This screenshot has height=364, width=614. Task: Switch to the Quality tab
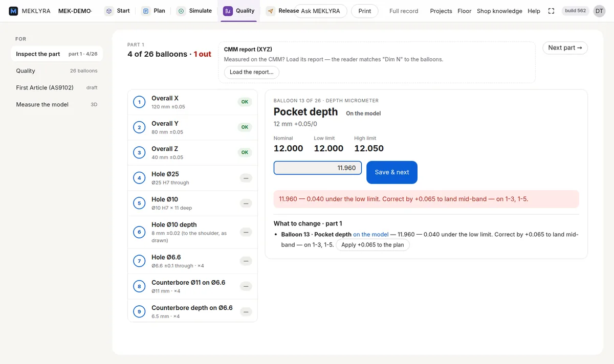pos(239,11)
